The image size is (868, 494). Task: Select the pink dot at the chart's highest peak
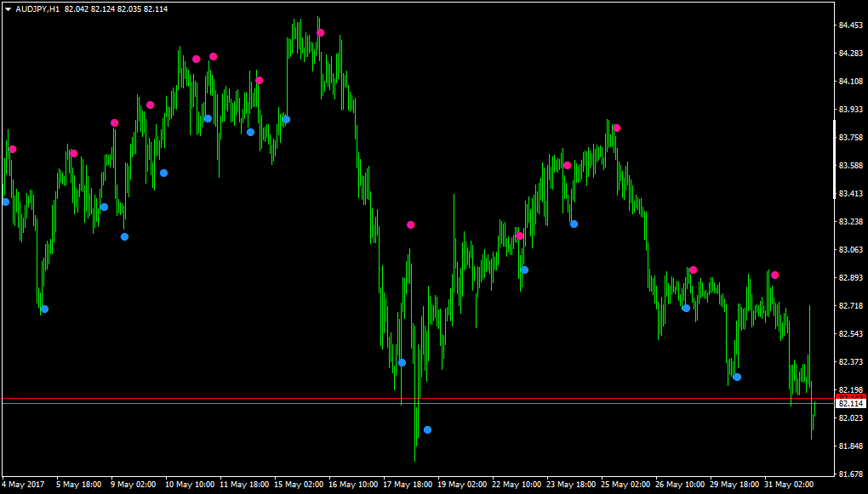coord(320,32)
